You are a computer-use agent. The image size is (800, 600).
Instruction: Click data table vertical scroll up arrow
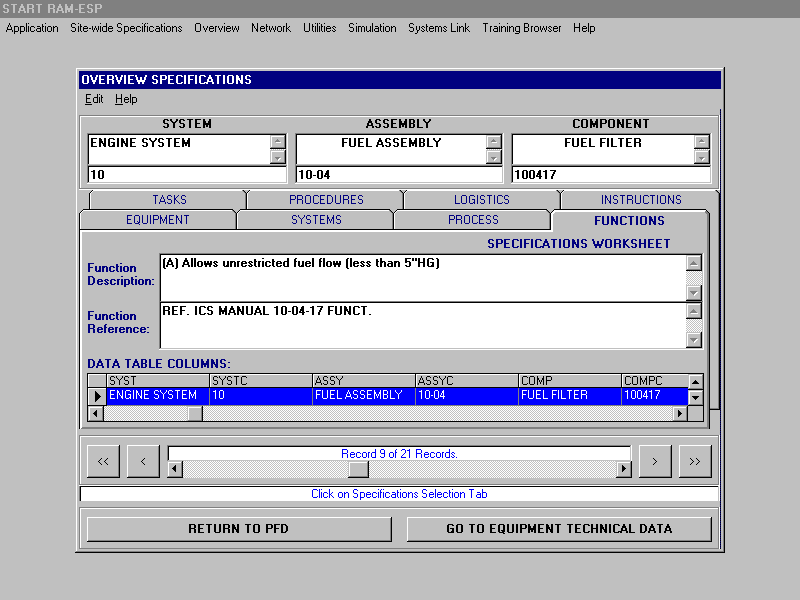click(695, 381)
